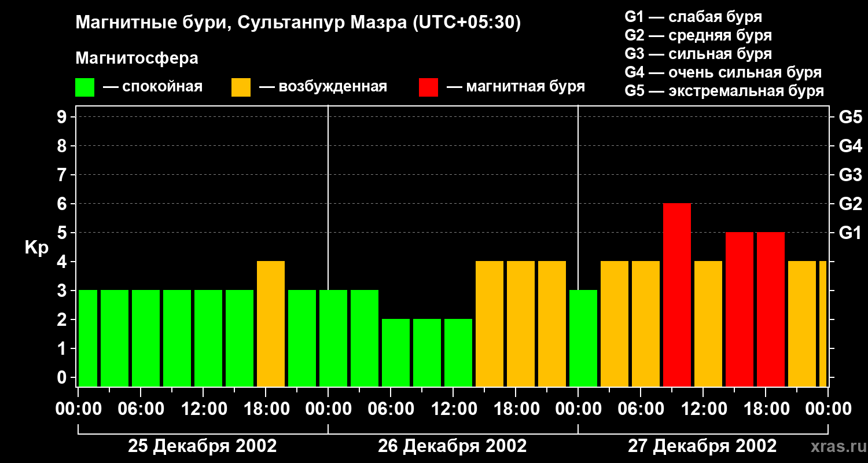Click the 'G1 — слабая буря' legend line
Image resolution: width=868 pixels, height=463 pixels.
(x=693, y=17)
